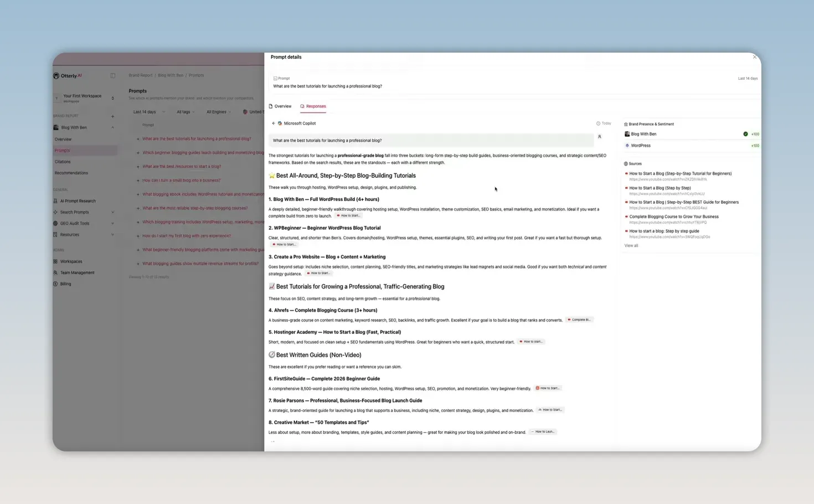Add a brand report with plus icon
814x504 pixels.
pyautogui.click(x=112, y=116)
